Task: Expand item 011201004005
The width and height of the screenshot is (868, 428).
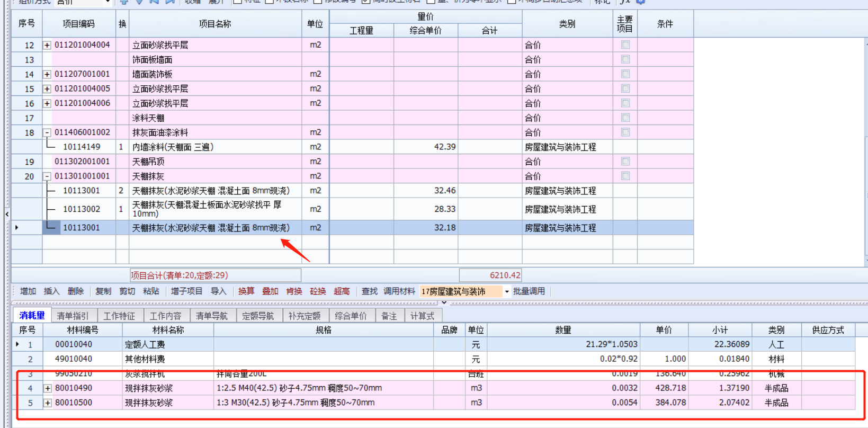Action: click(x=47, y=88)
